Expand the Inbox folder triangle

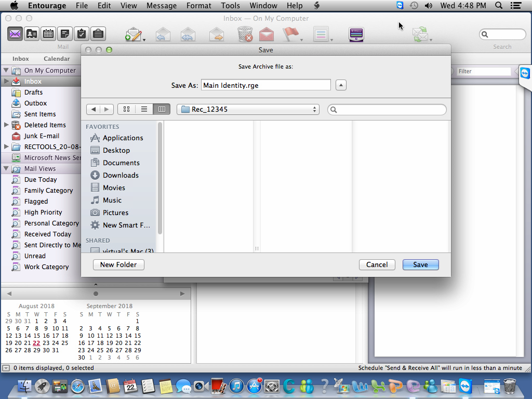tap(6, 81)
